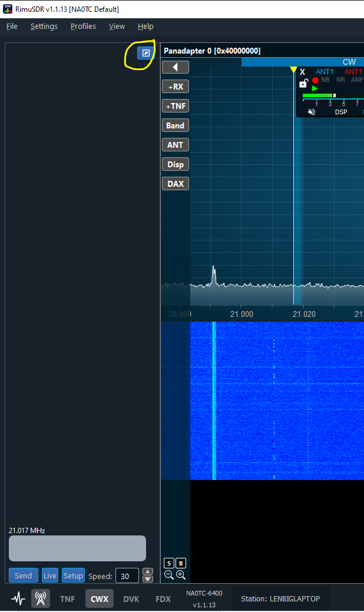
Task: Pop out the CWX panel with the undock icon
Action: 145,52
